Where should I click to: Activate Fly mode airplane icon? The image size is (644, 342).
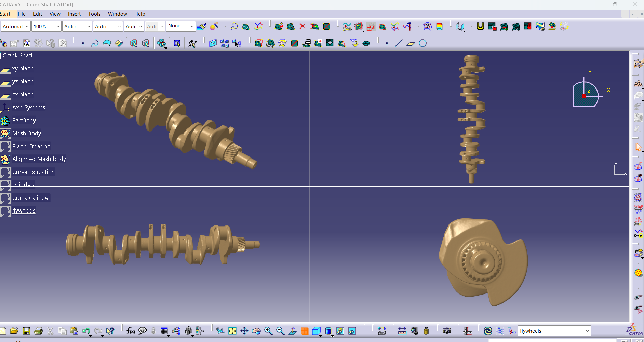tap(220, 331)
